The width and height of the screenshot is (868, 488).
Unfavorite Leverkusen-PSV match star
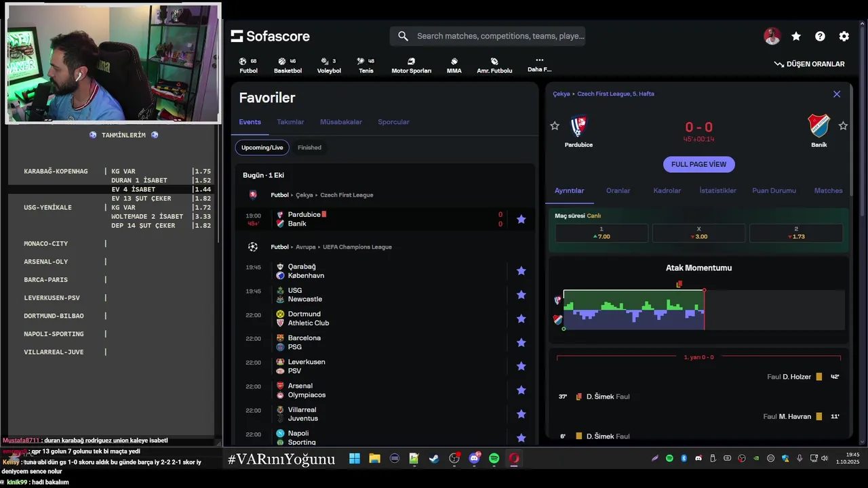tap(521, 366)
